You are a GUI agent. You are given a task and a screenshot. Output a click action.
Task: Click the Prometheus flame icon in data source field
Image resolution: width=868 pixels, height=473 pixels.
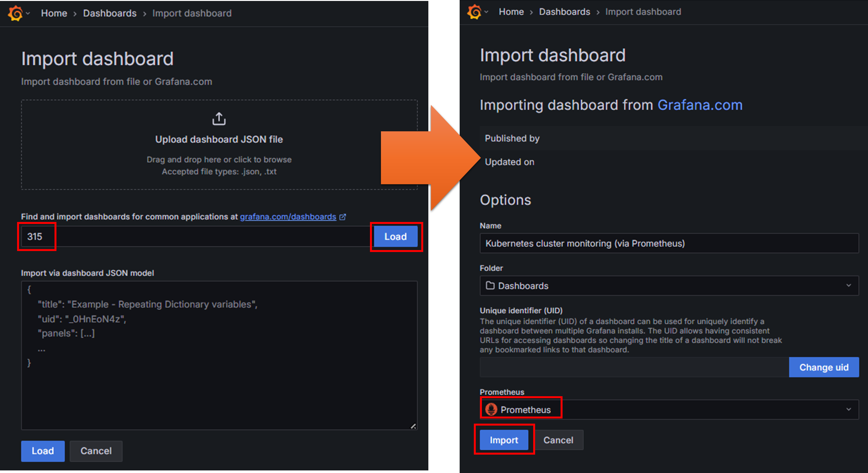pos(491,409)
